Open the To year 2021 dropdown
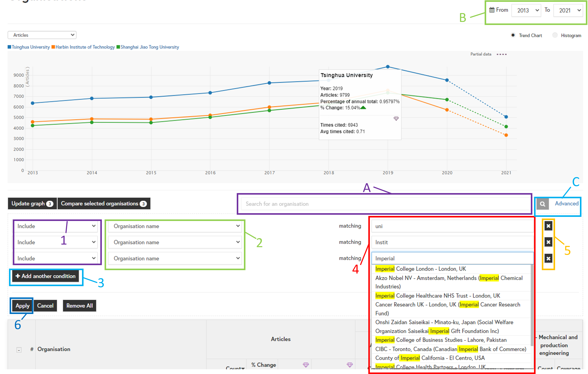Image resolution: width=588 pixels, height=374 pixels. [568, 10]
